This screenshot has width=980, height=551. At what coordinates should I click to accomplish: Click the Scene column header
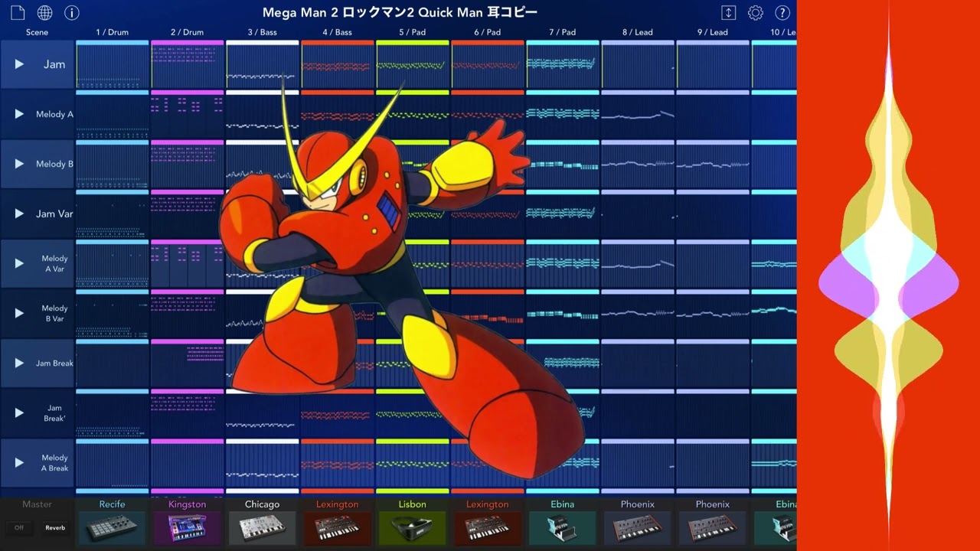pos(37,32)
